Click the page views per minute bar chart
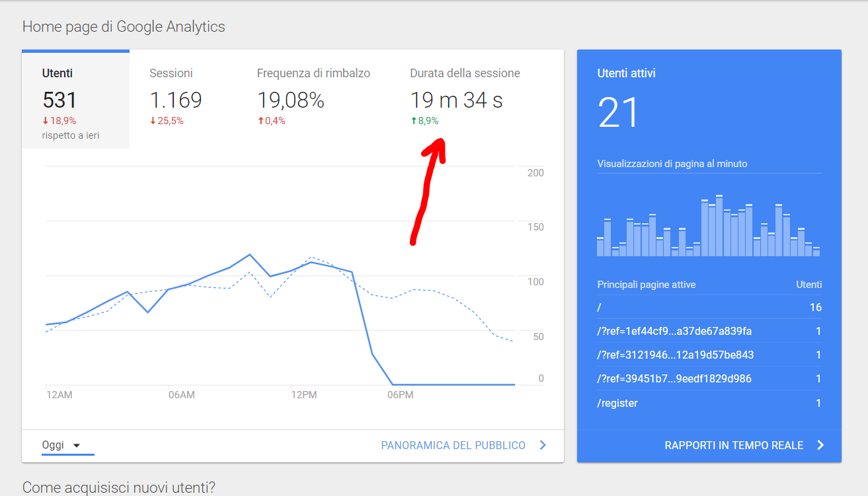Image resolution: width=868 pixels, height=496 pixels. [708, 226]
